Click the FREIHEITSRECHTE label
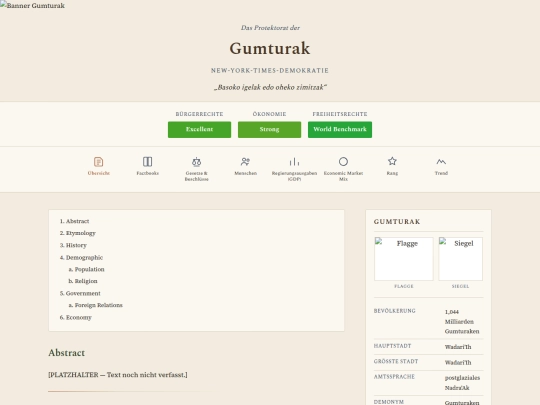The image size is (540, 405). click(x=340, y=114)
